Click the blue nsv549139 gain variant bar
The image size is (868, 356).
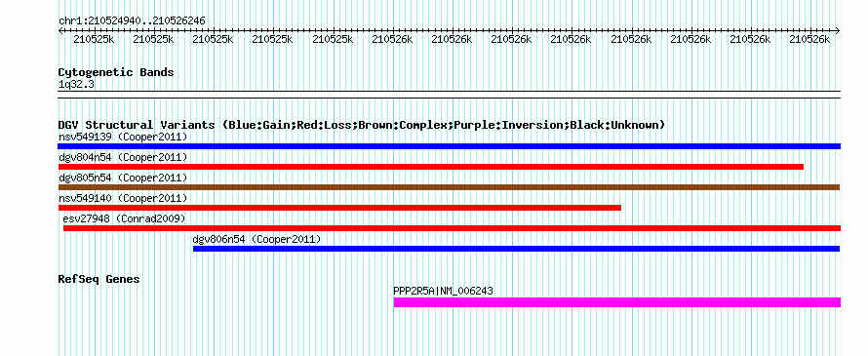coord(449,146)
